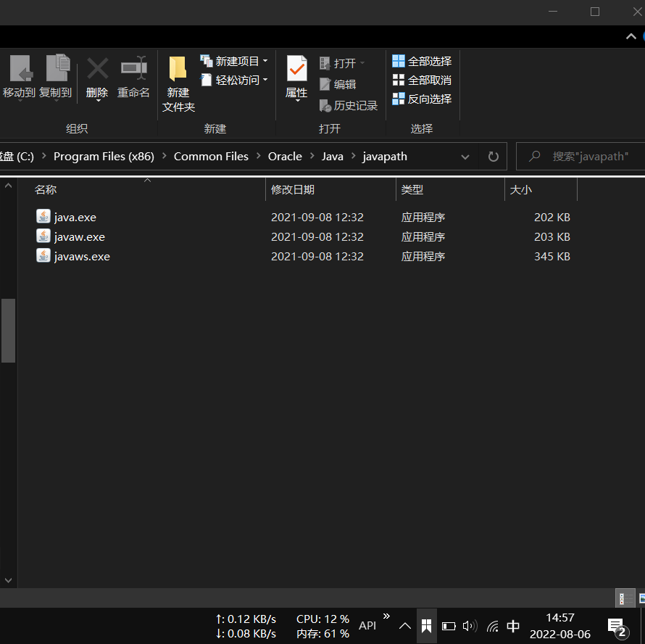The width and height of the screenshot is (645, 644).
Task: Click the Wi-Fi network tray icon
Action: click(492, 627)
